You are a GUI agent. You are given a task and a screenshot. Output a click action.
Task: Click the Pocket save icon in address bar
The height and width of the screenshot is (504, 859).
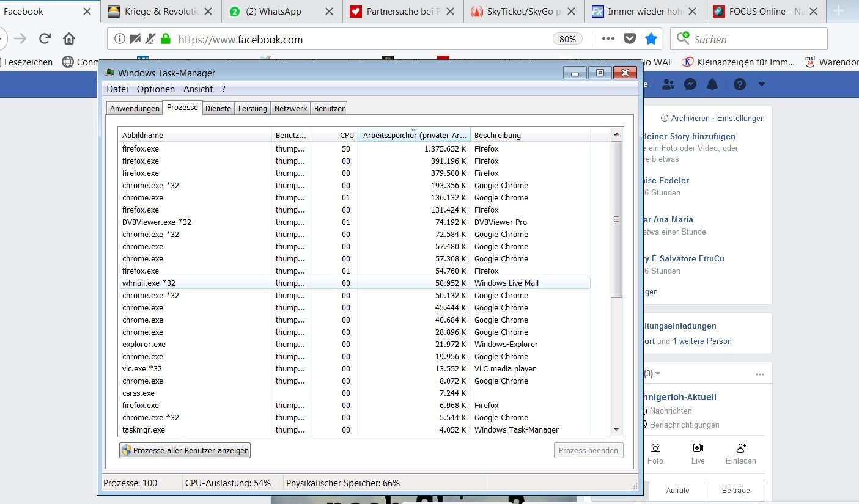629,39
